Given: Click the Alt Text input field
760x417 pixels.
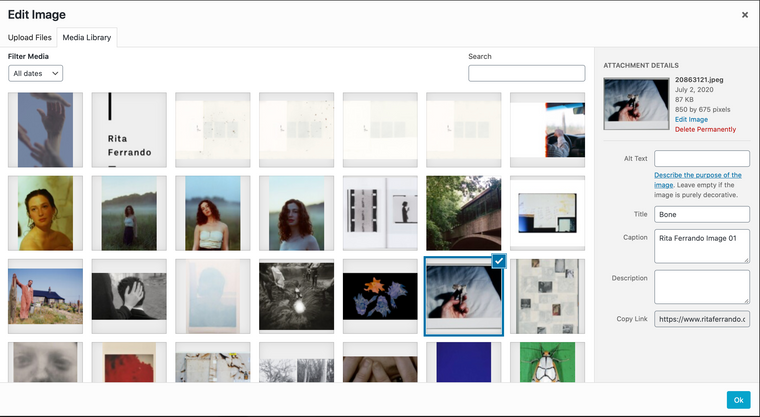Looking at the screenshot, I should (701, 158).
